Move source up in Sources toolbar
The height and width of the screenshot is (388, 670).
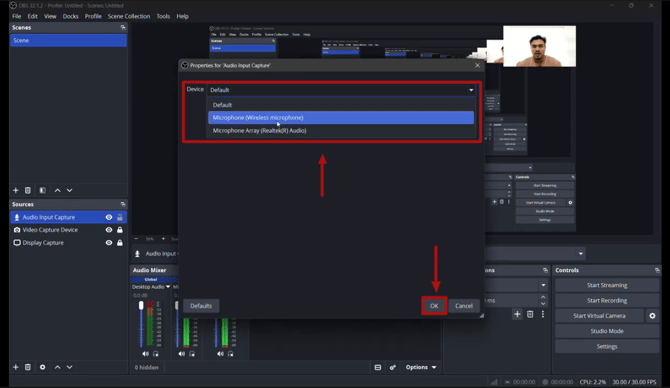pos(57,367)
